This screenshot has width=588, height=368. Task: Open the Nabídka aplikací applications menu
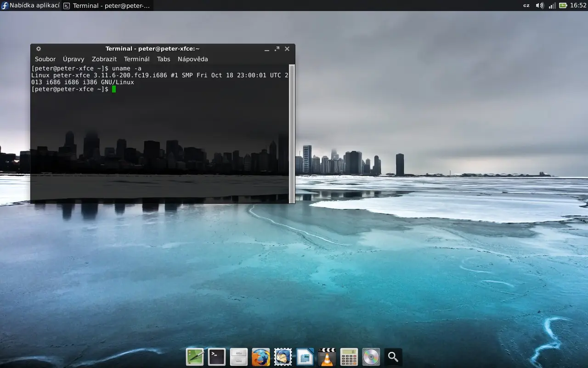(x=30, y=6)
